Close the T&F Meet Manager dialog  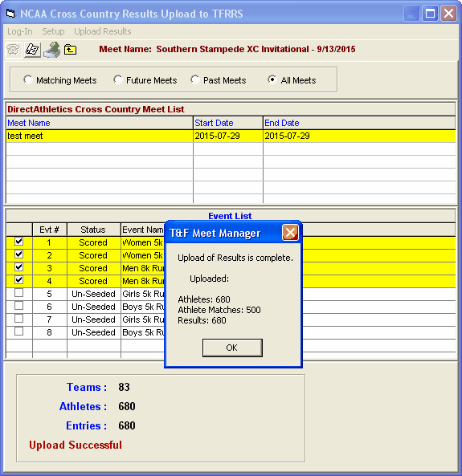click(x=290, y=233)
